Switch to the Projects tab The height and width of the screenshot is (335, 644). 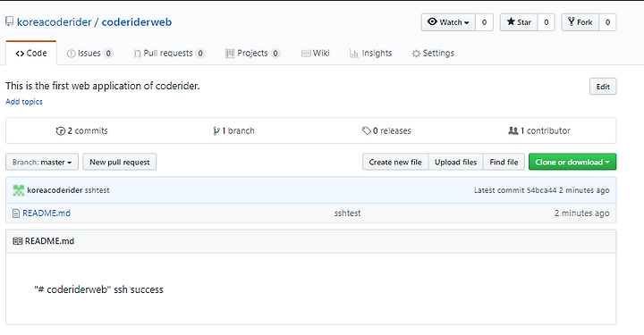(252, 54)
